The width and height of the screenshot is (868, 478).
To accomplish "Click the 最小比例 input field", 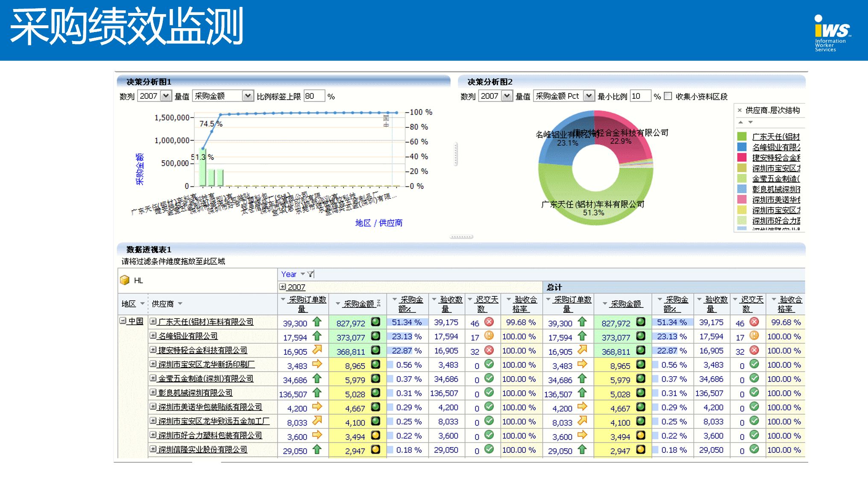I will [640, 96].
